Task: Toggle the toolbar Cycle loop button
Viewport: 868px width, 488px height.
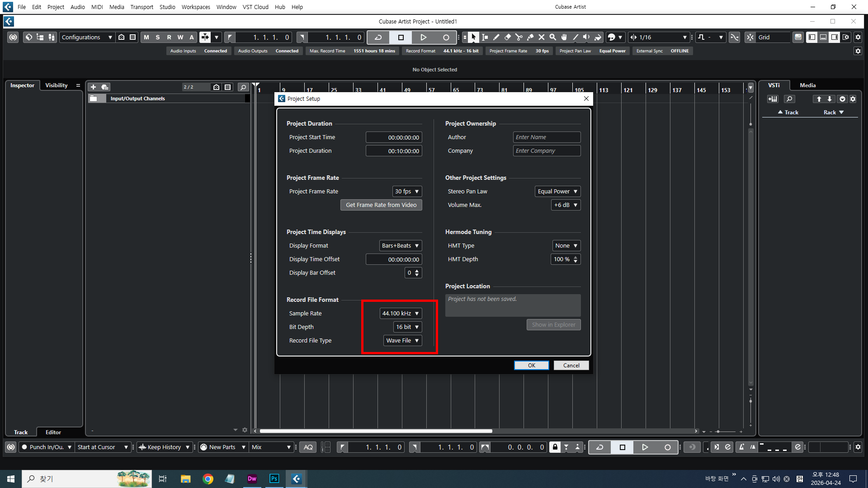Action: tap(378, 37)
